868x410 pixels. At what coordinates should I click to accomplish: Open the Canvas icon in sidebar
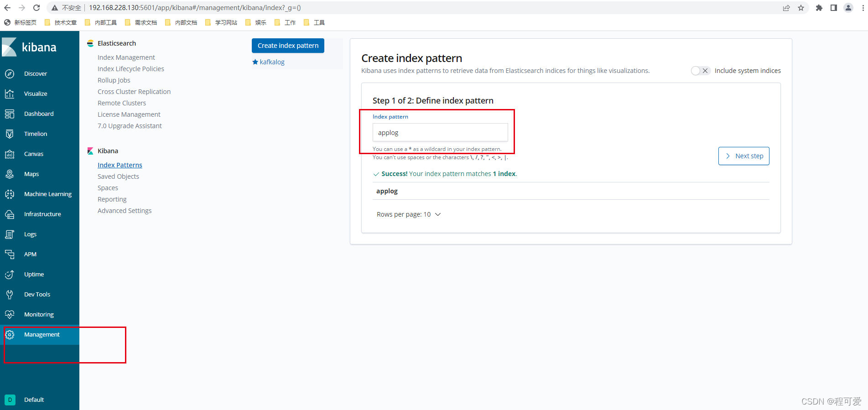click(10, 154)
